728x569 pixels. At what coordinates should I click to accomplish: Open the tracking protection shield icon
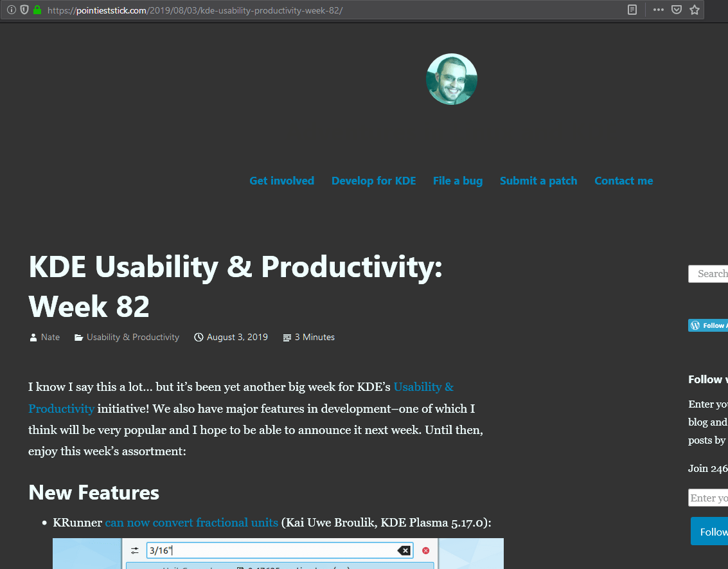pos(24,10)
